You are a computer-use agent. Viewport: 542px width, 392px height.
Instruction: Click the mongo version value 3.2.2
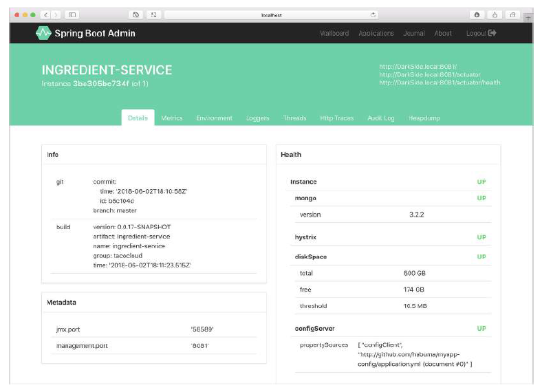coord(417,215)
